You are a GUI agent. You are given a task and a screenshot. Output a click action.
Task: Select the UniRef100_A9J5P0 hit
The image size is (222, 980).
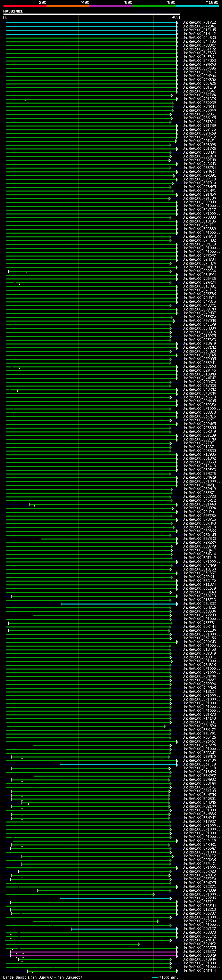(199, 726)
